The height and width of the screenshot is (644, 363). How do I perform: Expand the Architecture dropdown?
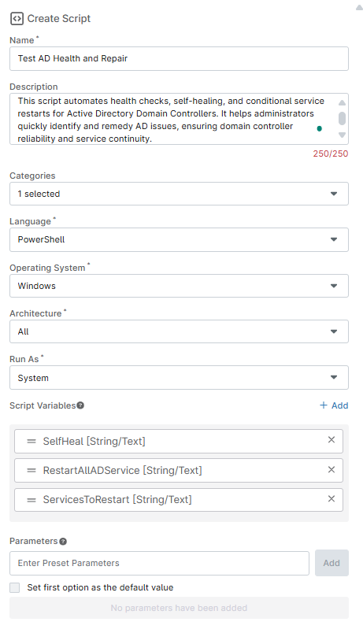(x=179, y=331)
